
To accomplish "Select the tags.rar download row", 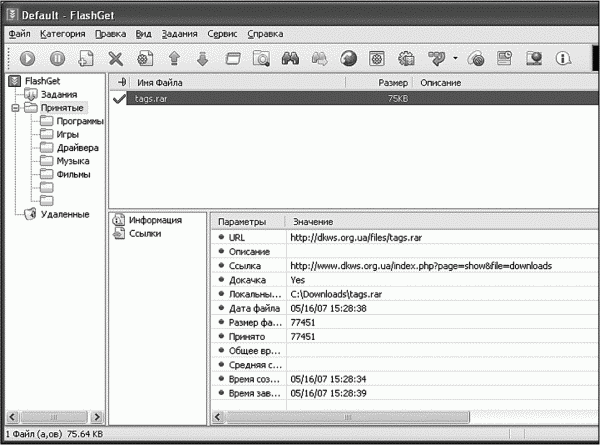I will point(362,99).
